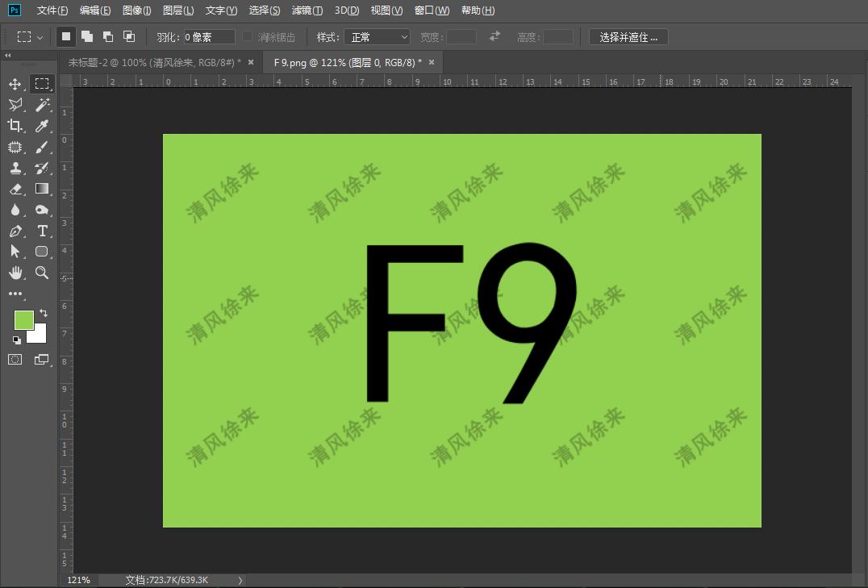The image size is (868, 588).
Task: Open the 选择(S) menu
Action: (265, 10)
